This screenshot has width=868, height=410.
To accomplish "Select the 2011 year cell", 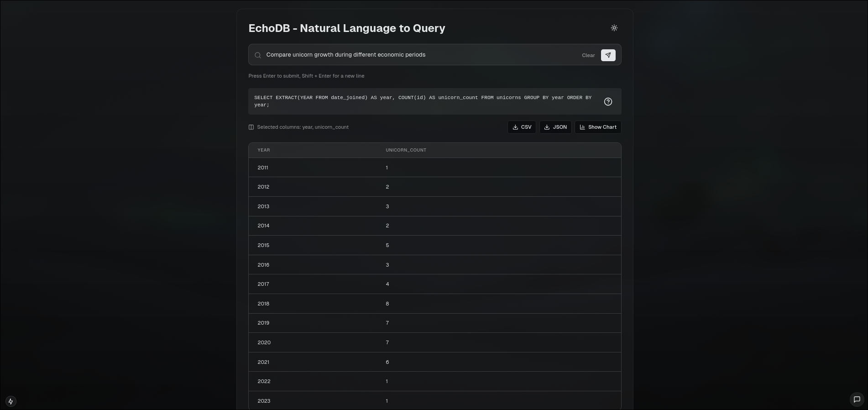I will [x=262, y=168].
